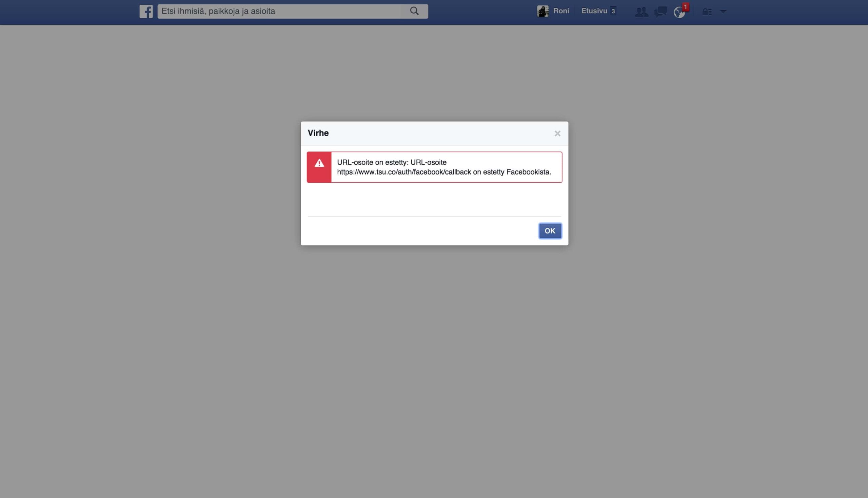
Task: Open Roni's profile name link
Action: coord(561,11)
